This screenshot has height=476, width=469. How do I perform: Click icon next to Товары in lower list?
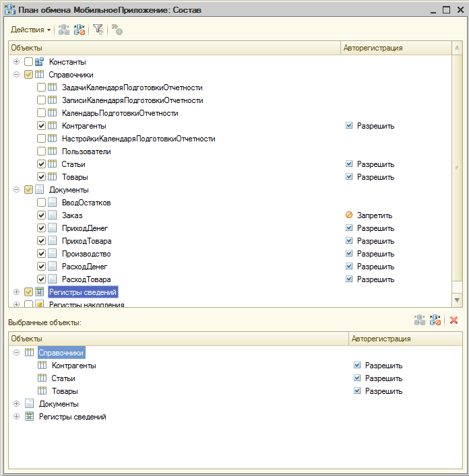(x=42, y=390)
